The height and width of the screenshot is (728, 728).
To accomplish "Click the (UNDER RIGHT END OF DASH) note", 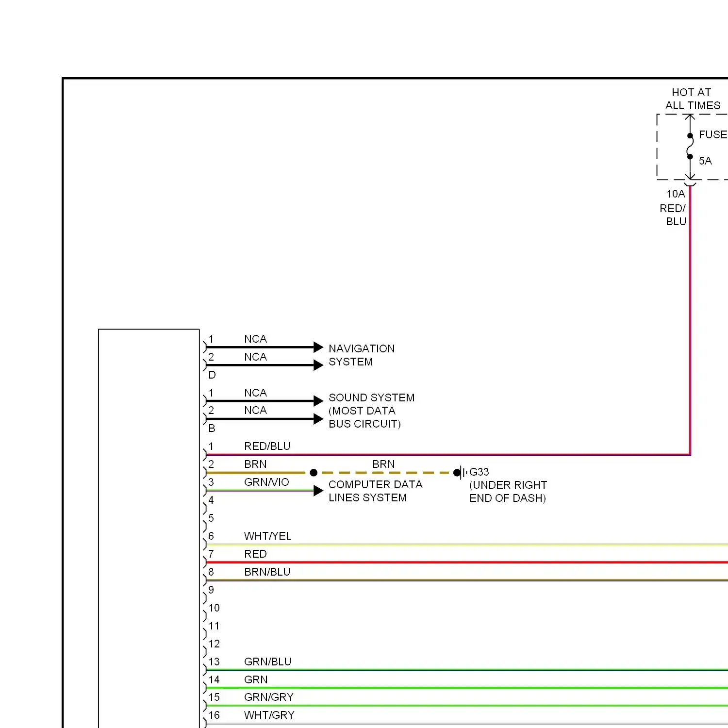I will [x=508, y=491].
